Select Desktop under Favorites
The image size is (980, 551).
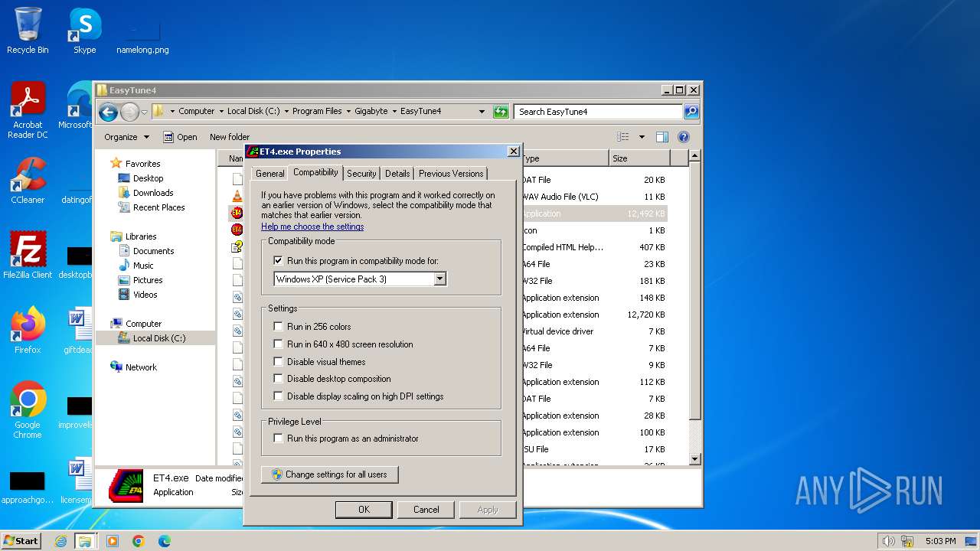click(148, 178)
